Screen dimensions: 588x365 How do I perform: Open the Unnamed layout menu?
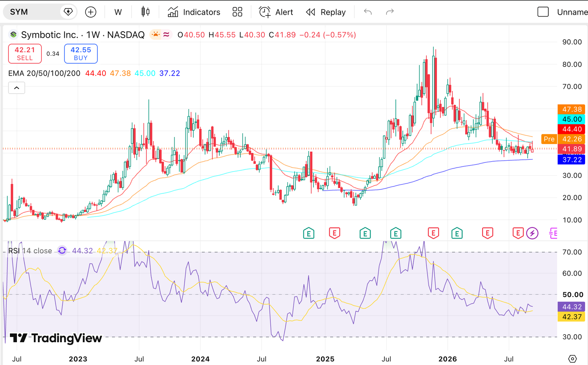pos(572,12)
